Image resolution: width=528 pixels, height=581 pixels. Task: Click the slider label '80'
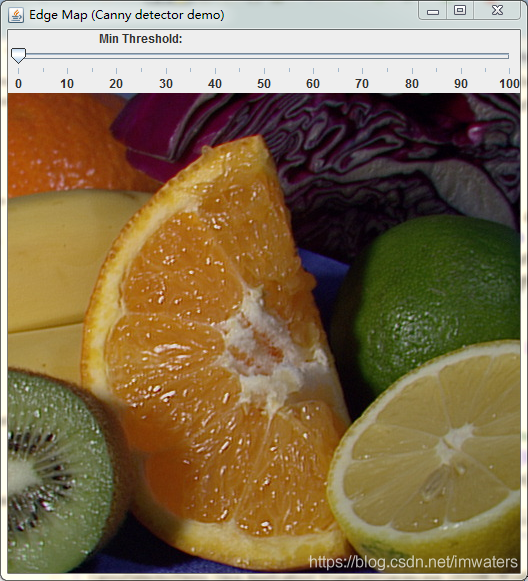point(412,84)
